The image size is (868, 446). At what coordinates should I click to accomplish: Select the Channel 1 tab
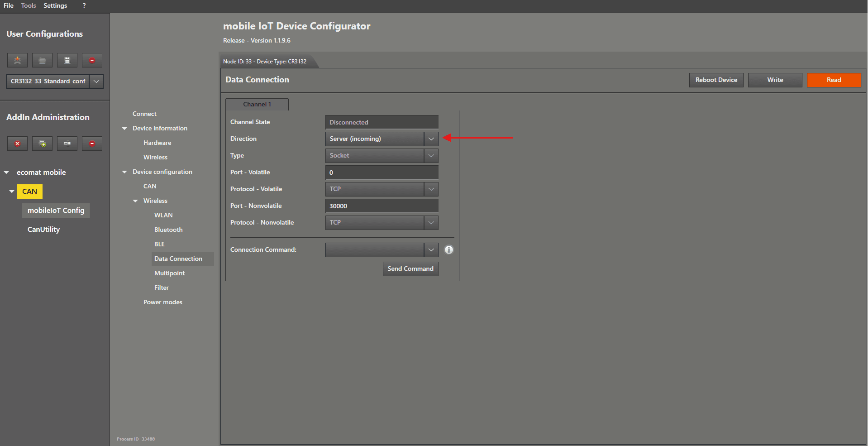click(257, 105)
